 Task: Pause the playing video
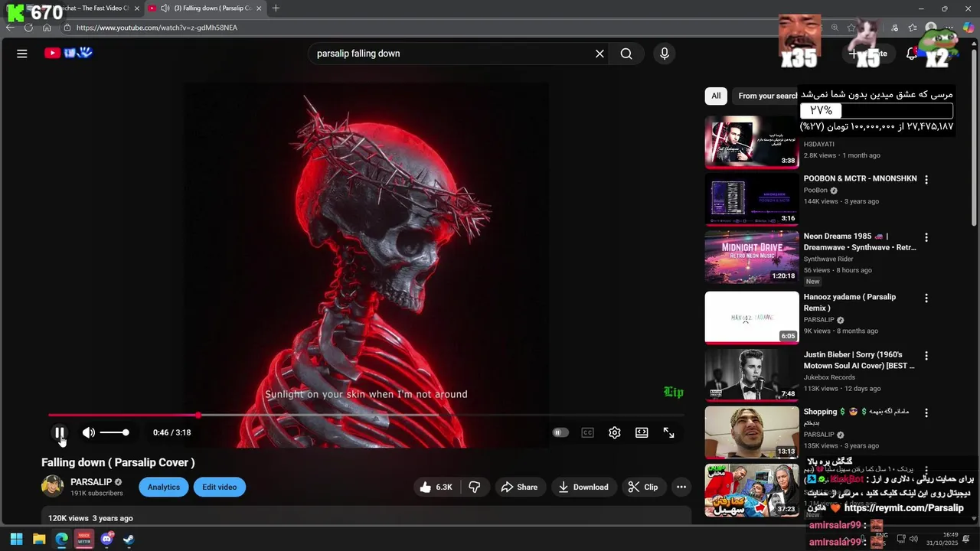pos(59,432)
